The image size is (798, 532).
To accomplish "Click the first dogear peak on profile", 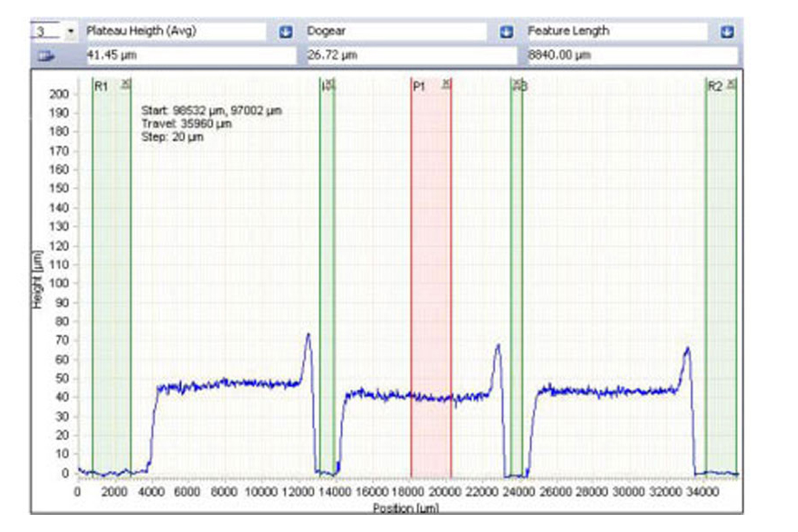I will click(308, 336).
